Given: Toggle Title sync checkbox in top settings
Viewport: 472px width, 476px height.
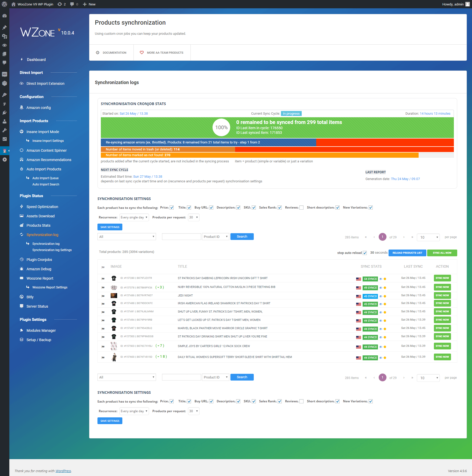Looking at the screenshot, I should (x=189, y=208).
